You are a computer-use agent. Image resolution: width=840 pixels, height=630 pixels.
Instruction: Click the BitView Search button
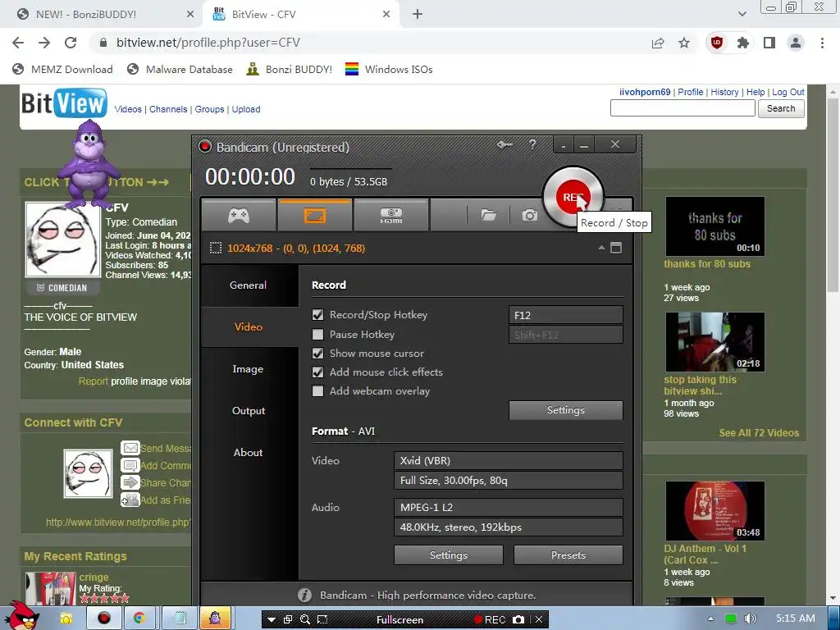pos(781,108)
